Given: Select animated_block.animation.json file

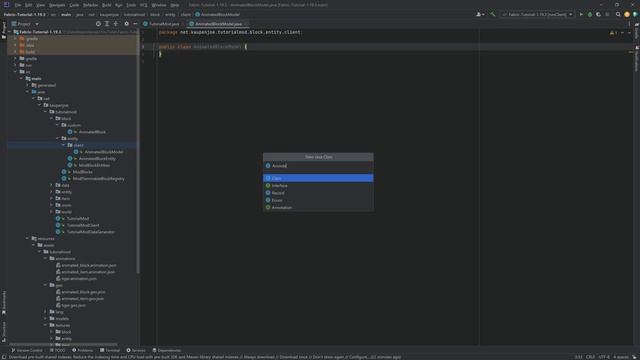Looking at the screenshot, I should coord(89,265).
